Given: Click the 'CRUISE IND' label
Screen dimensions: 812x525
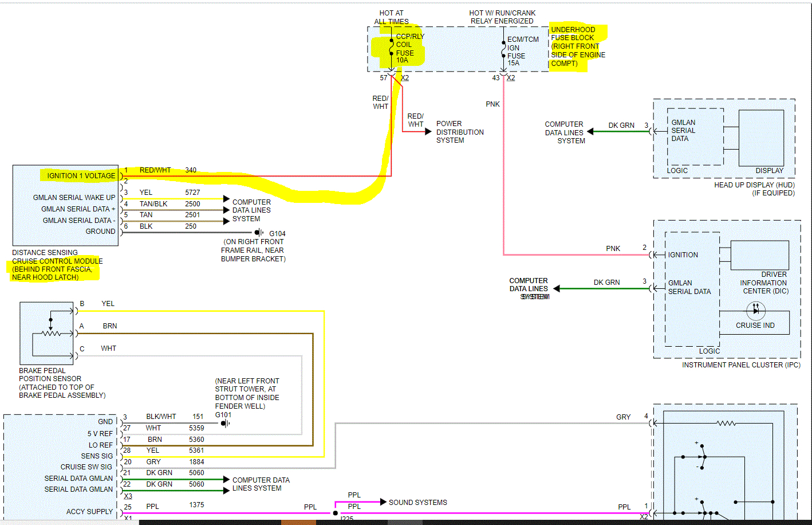Looking at the screenshot, I should (755, 326).
